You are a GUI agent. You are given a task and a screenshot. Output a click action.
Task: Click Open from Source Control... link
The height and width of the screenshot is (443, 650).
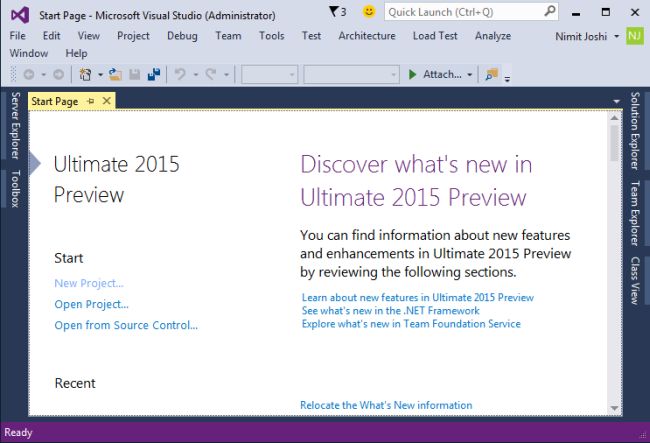coord(126,325)
